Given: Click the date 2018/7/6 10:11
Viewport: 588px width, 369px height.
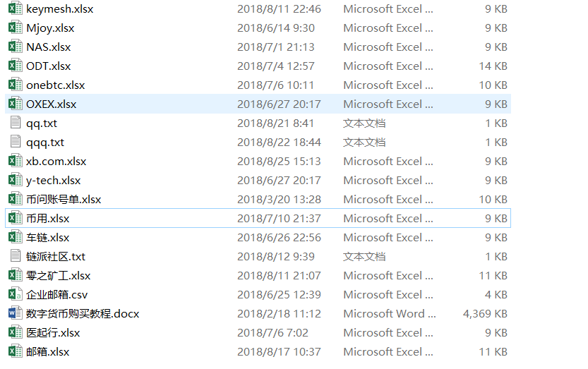Looking at the screenshot, I should (x=275, y=85).
